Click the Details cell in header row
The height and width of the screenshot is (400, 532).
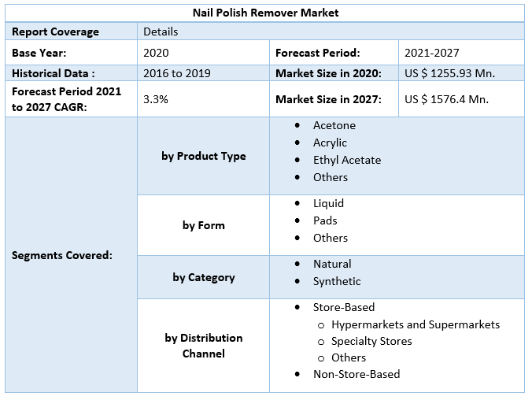pyautogui.click(x=161, y=31)
